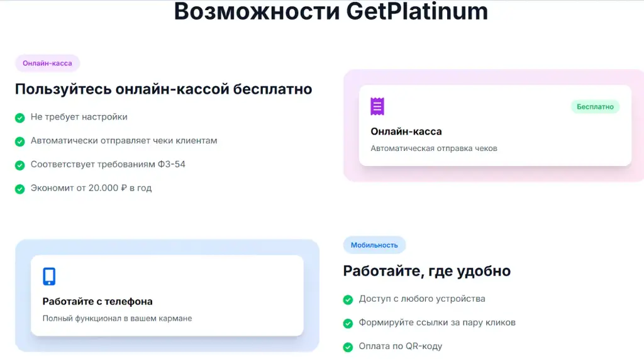
Task: Click list text Оплата по QR-коду
Action: click(401, 346)
